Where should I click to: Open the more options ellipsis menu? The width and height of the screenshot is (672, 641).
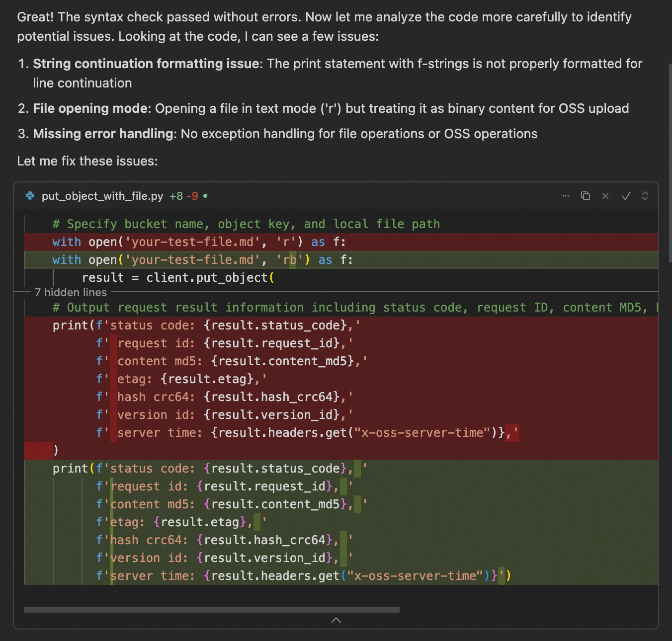(566, 196)
